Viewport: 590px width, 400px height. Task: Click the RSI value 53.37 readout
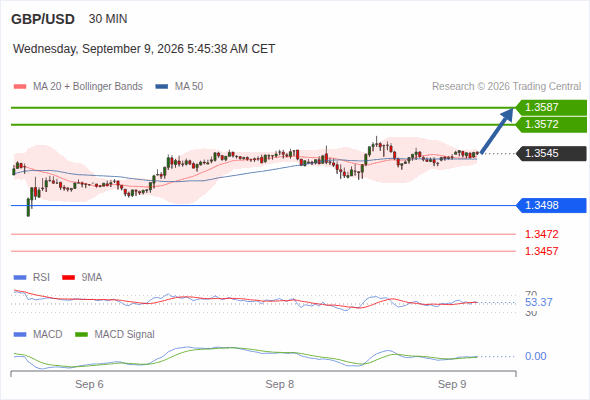tap(539, 303)
